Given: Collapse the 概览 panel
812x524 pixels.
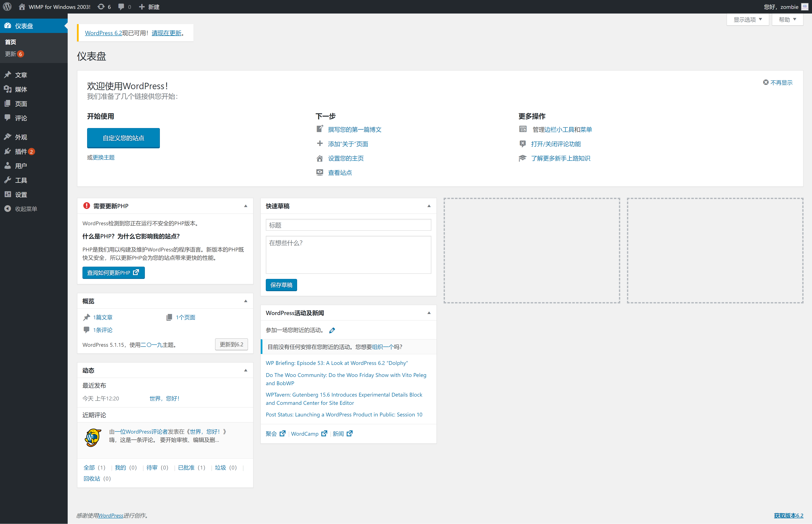Looking at the screenshot, I should 246,301.
